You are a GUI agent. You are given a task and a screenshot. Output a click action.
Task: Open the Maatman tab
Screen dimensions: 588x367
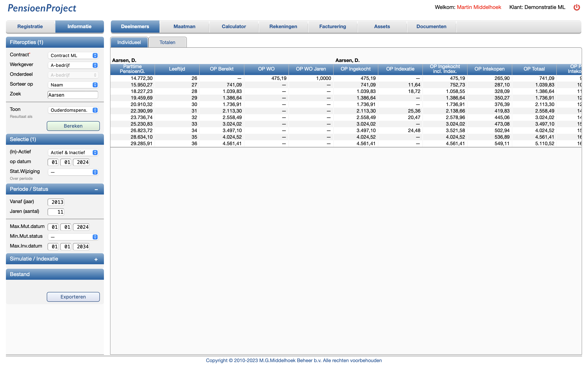point(184,27)
